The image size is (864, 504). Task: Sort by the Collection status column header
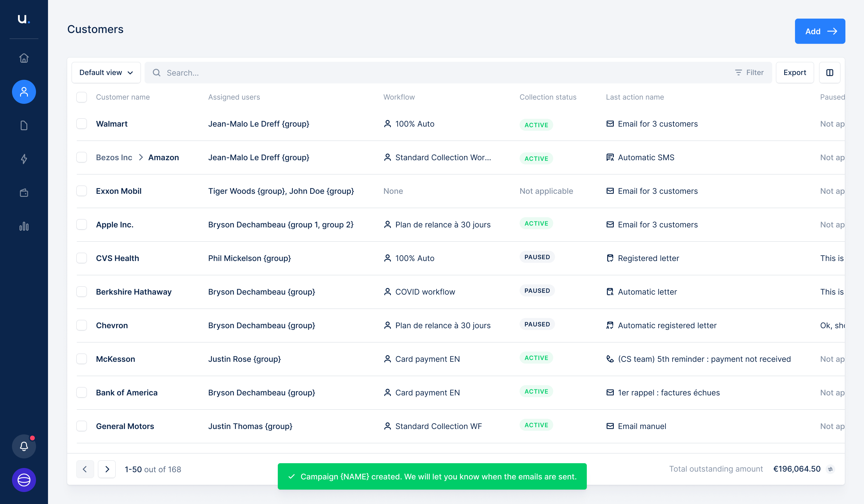click(547, 97)
